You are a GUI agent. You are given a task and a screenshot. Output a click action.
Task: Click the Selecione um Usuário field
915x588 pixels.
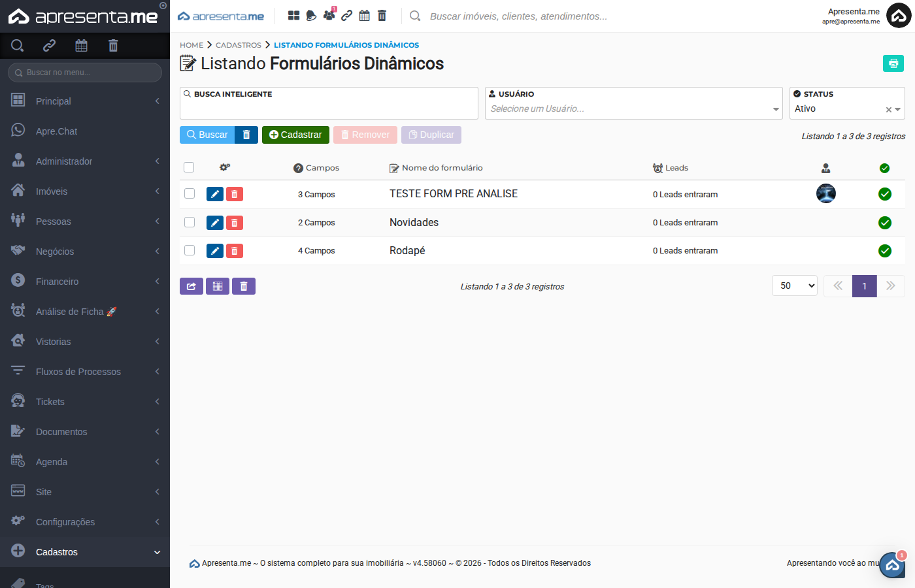point(627,108)
